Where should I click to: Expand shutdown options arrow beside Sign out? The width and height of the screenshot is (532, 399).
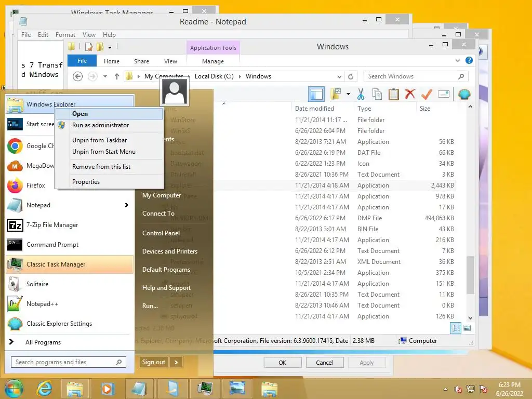[176, 362]
